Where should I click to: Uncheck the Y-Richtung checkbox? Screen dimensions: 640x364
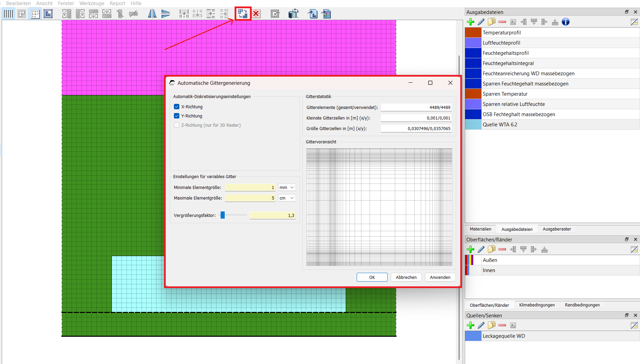click(x=177, y=116)
